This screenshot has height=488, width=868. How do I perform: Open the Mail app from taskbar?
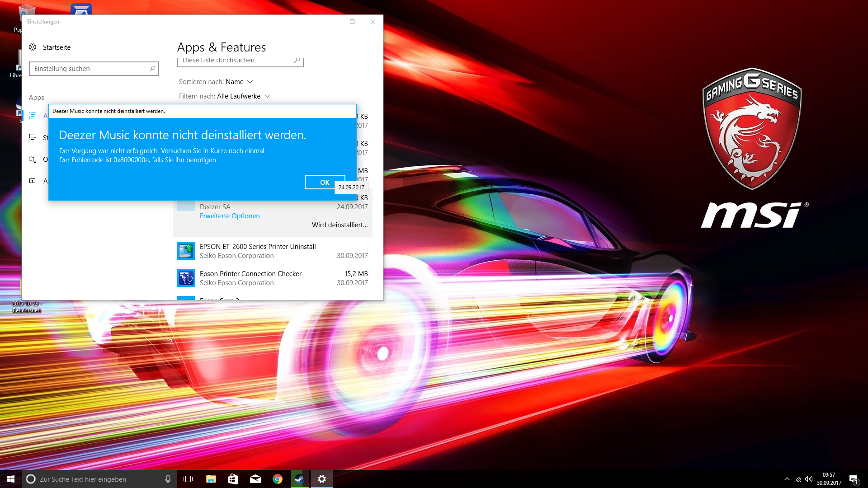[255, 479]
